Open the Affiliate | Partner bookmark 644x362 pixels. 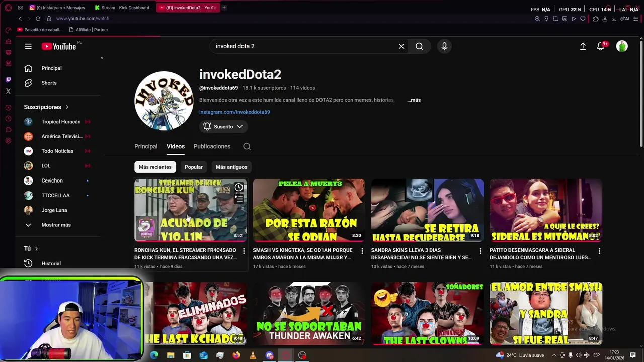click(x=89, y=30)
